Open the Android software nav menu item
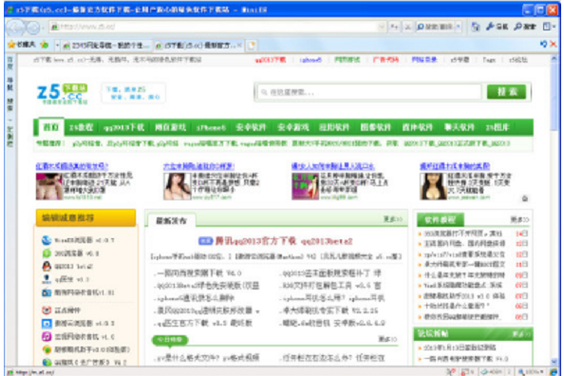 point(251,127)
